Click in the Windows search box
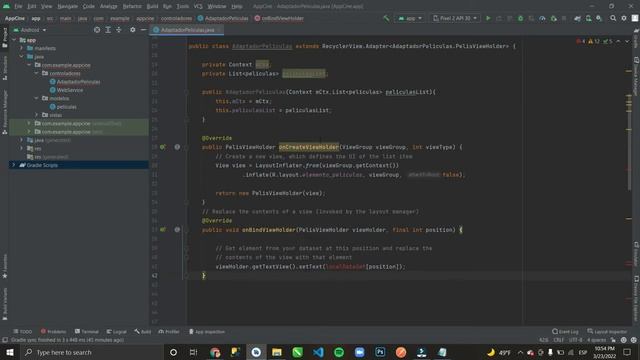Screen dimensions: 640x360 (x=92, y=352)
